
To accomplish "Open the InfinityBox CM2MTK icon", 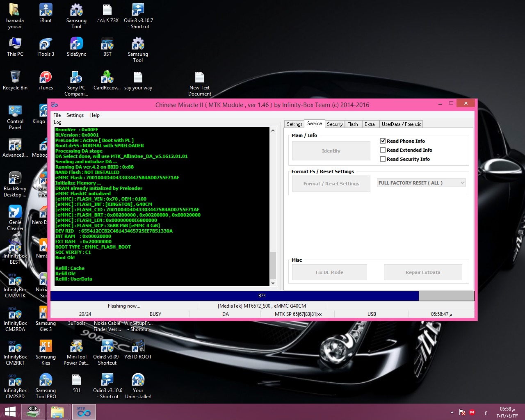I will (x=15, y=285).
